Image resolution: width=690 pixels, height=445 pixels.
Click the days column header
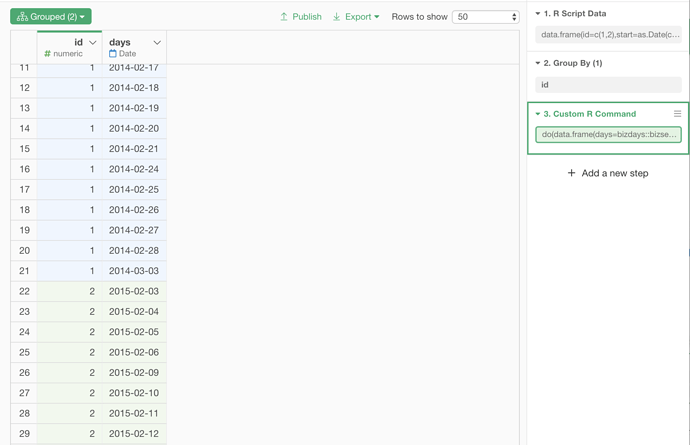point(134,48)
